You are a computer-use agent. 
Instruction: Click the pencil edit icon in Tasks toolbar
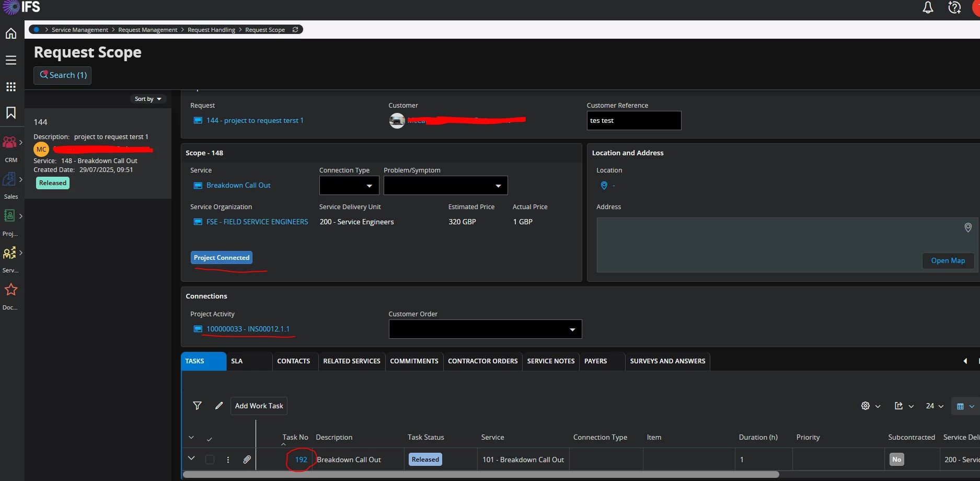(x=219, y=406)
